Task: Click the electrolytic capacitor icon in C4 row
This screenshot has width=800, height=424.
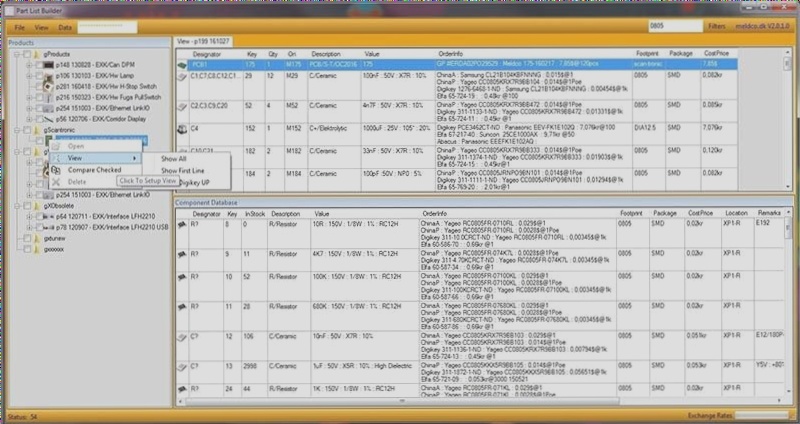Action: click(182, 127)
